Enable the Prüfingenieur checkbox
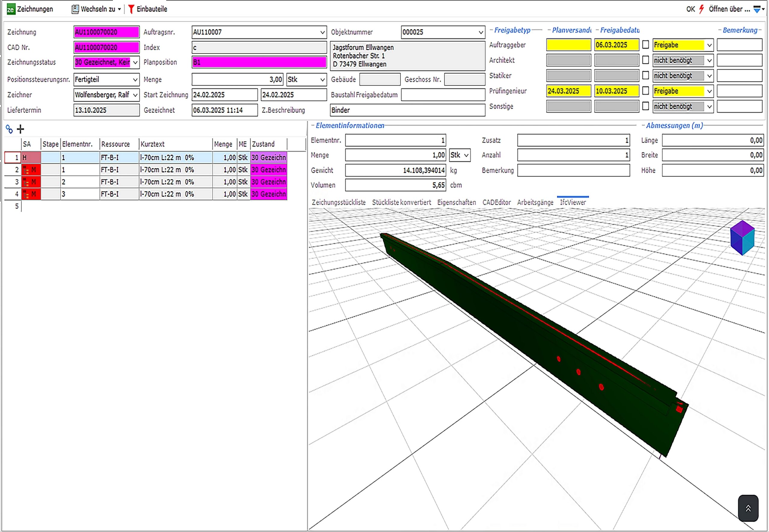769x532 pixels. [646, 91]
